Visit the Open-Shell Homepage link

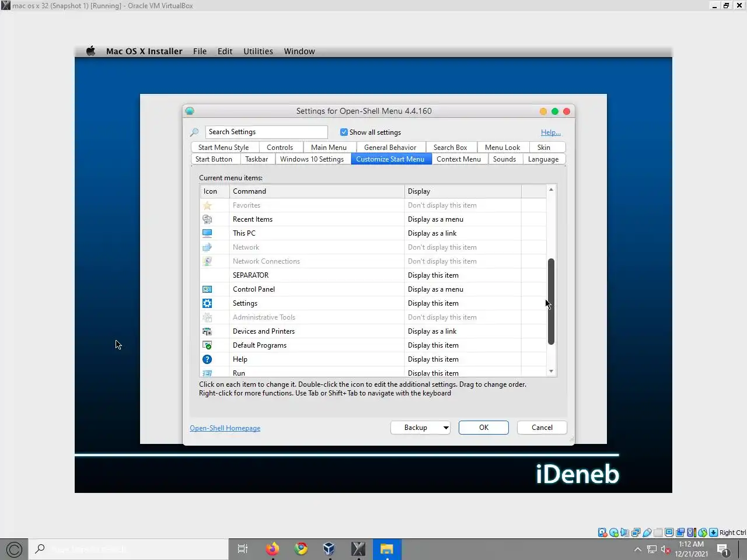225,428
